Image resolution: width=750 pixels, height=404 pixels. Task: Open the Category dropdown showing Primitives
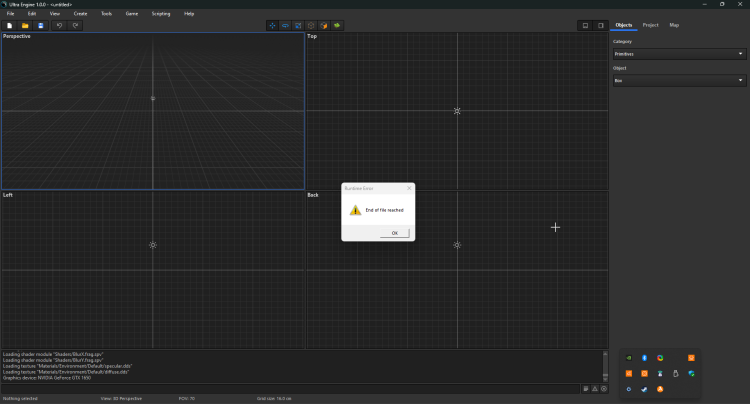click(679, 54)
